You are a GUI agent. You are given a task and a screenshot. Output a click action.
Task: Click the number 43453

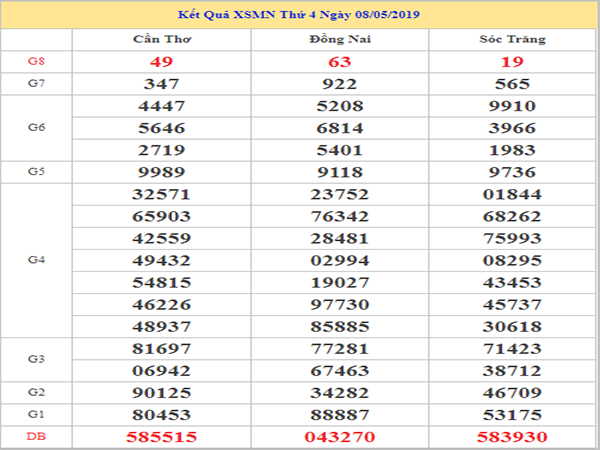point(512,282)
